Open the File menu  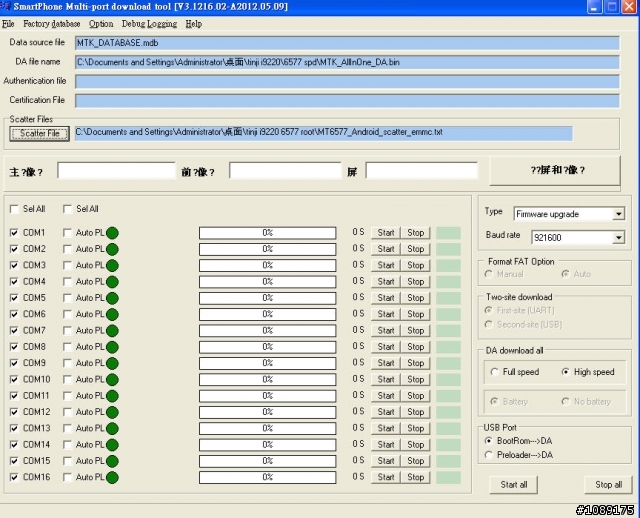(x=8, y=24)
